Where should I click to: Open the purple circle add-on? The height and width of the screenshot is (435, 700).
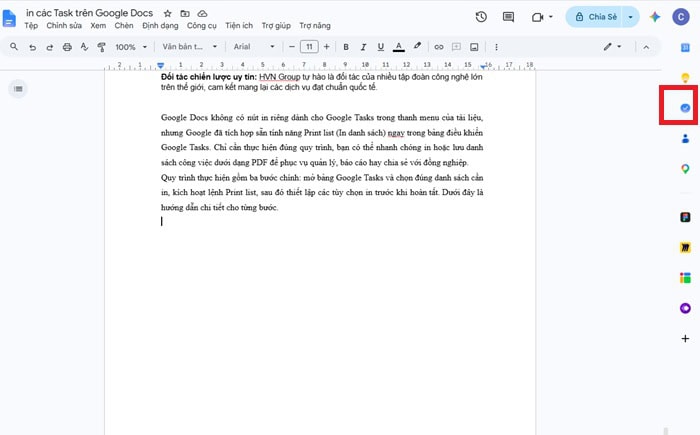(x=685, y=308)
